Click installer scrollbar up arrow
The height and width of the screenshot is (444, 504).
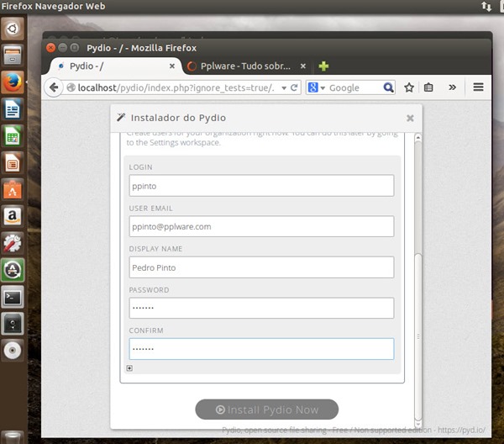click(x=417, y=137)
